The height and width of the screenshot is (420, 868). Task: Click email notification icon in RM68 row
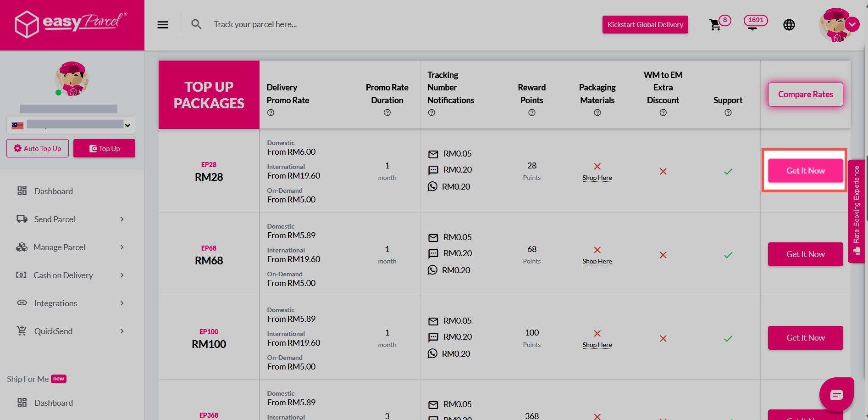pyautogui.click(x=433, y=238)
